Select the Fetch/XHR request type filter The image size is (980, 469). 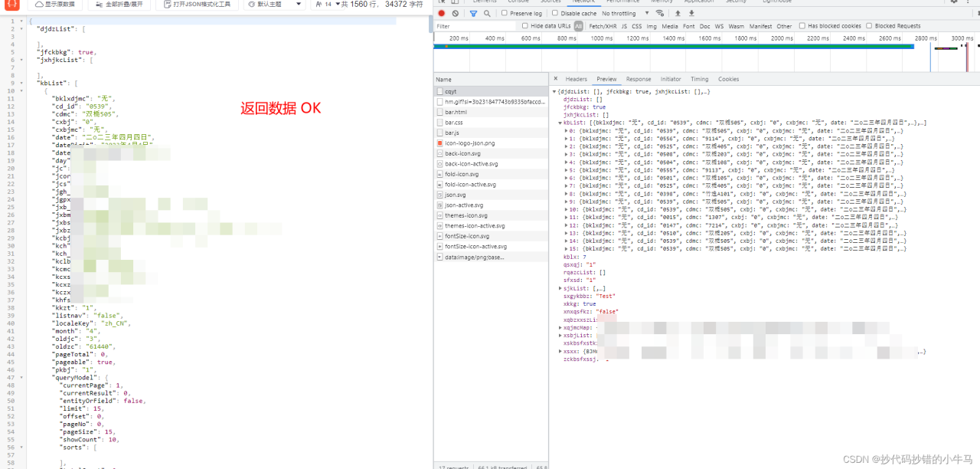click(603, 26)
